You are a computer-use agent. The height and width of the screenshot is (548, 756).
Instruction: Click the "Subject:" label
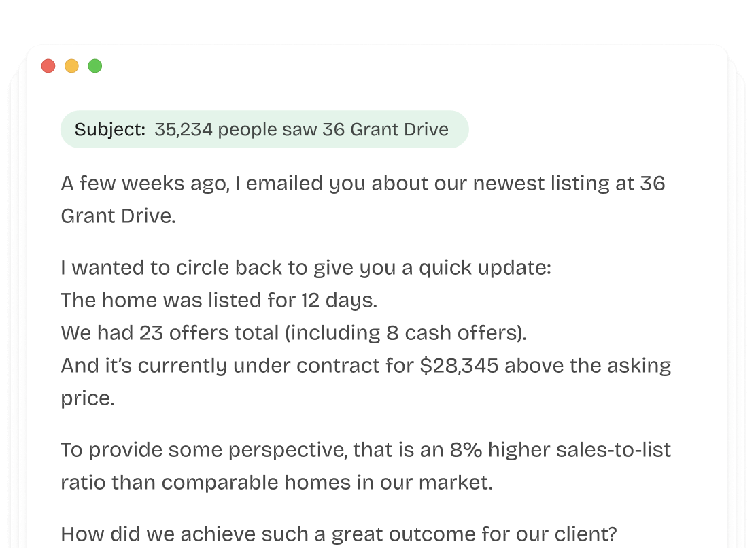109,130
